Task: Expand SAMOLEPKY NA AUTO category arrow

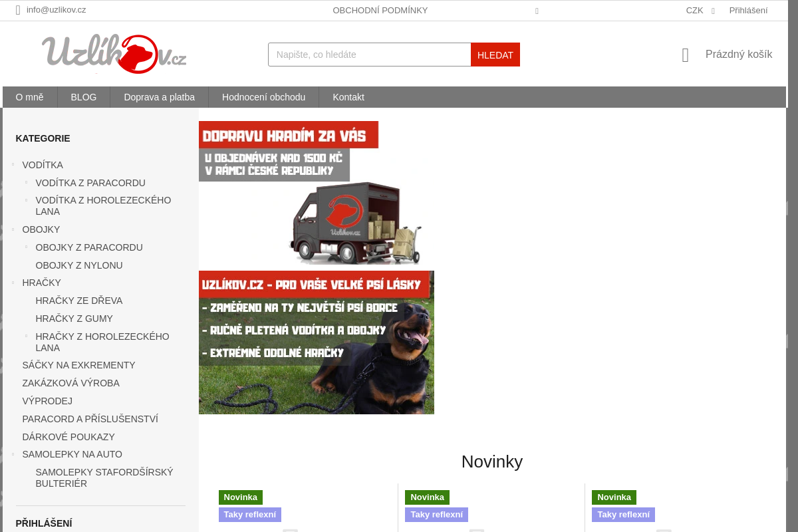Action: (x=13, y=454)
